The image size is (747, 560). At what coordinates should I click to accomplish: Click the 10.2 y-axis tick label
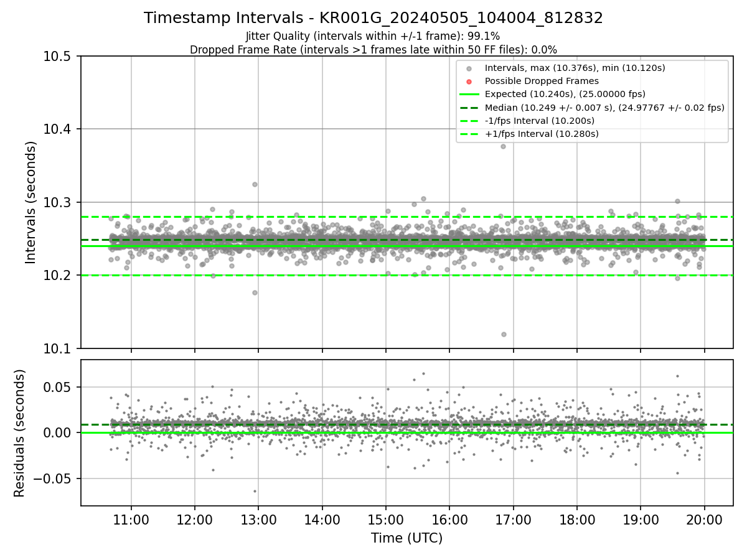59,276
